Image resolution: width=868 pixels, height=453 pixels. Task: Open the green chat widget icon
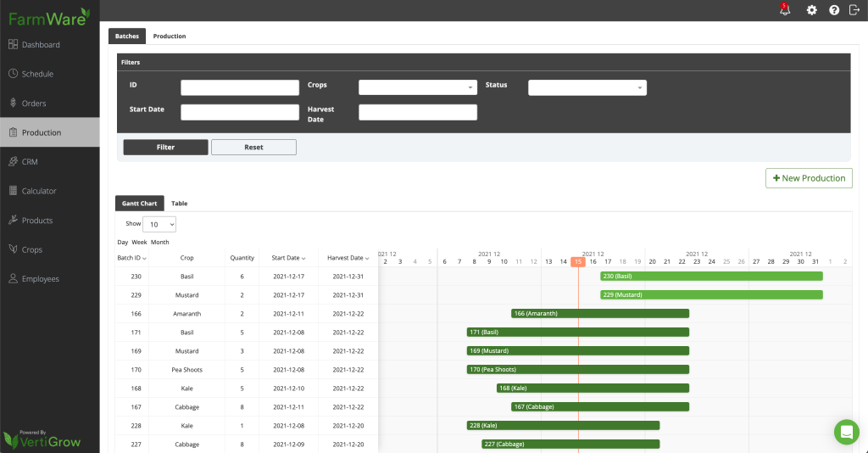coord(846,432)
